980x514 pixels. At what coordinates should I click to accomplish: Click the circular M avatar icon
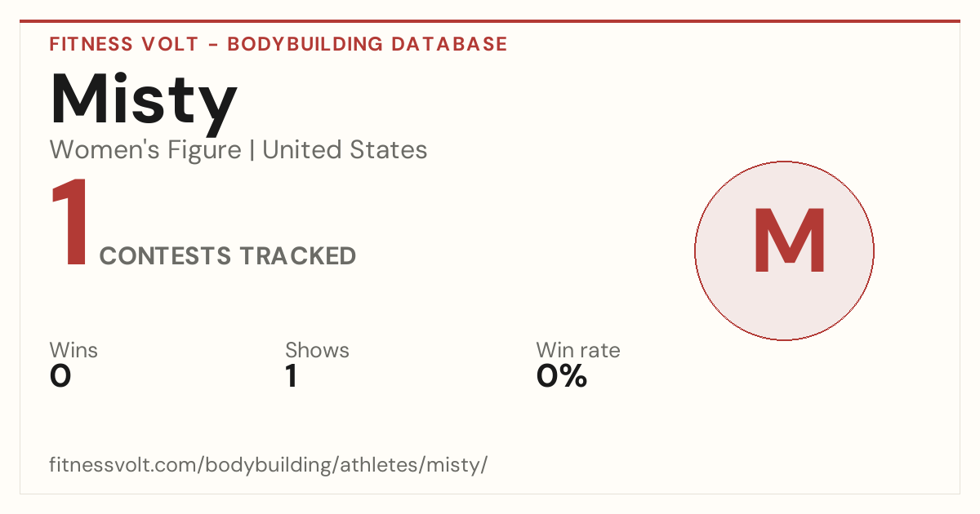[784, 250]
